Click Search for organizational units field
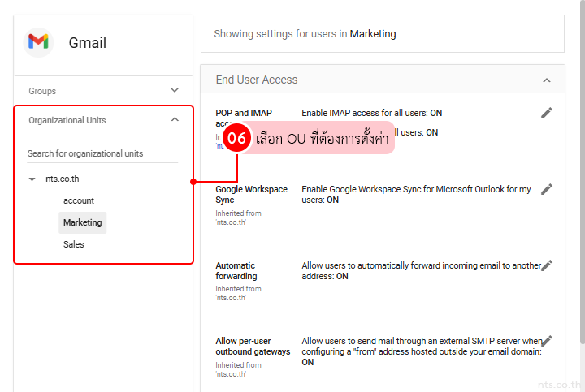Screen dimensions: 585x392 tap(102, 153)
